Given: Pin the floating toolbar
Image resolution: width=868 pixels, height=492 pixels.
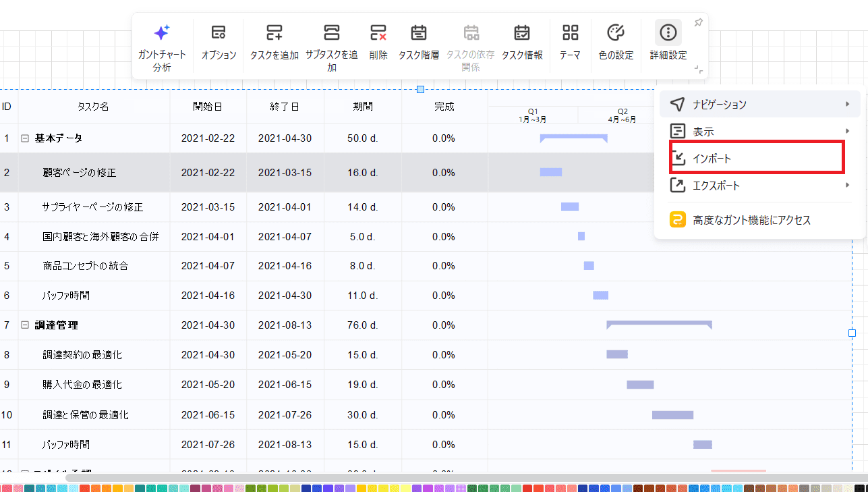Looking at the screenshot, I should pyautogui.click(x=699, y=23).
